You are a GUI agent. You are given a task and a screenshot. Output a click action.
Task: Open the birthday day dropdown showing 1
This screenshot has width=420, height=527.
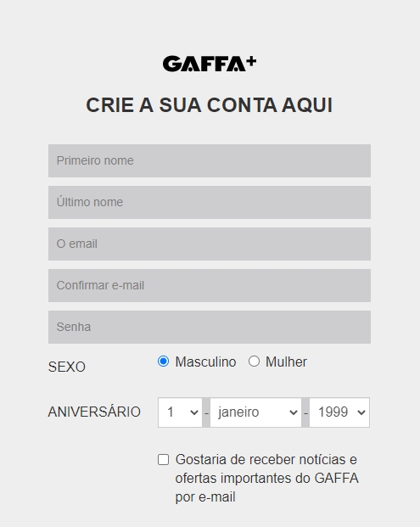180,412
